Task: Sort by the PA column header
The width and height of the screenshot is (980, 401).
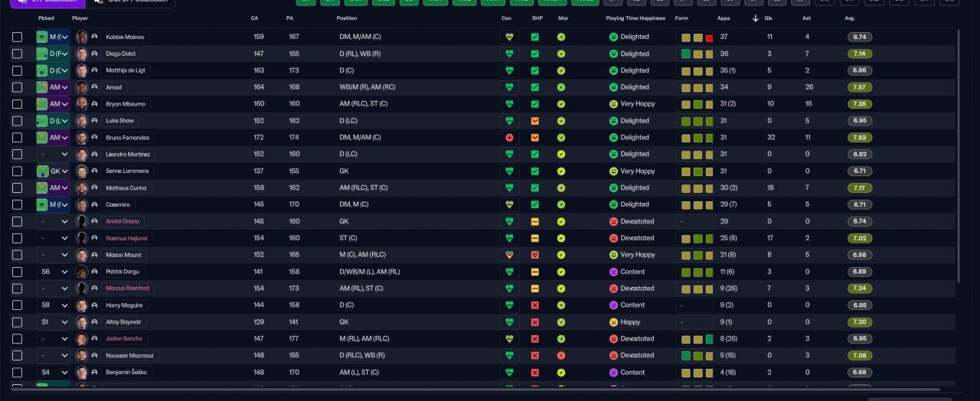Action: [x=289, y=18]
